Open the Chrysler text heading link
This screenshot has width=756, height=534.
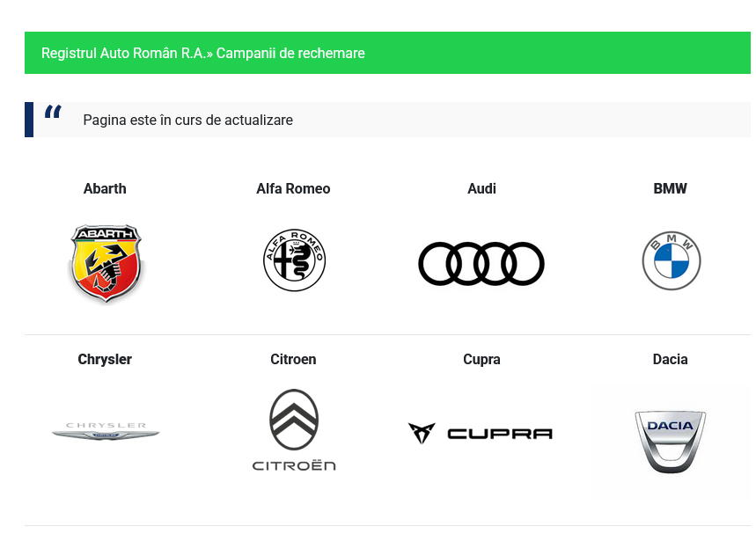pyautogui.click(x=105, y=359)
